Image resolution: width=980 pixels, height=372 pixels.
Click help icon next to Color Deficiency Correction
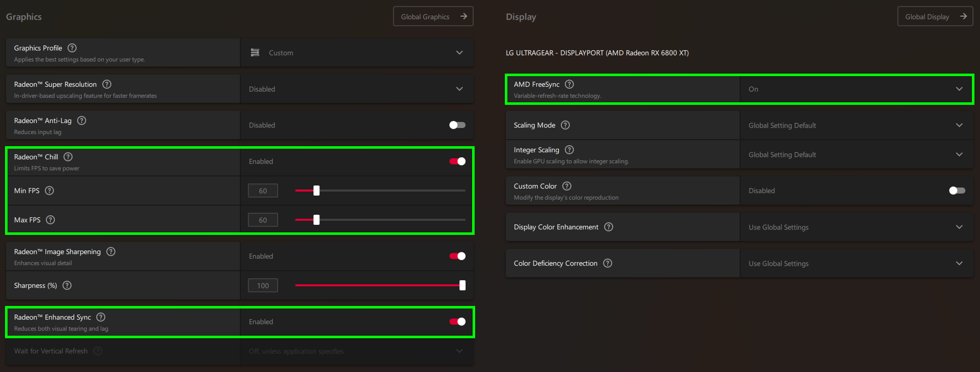(x=608, y=263)
